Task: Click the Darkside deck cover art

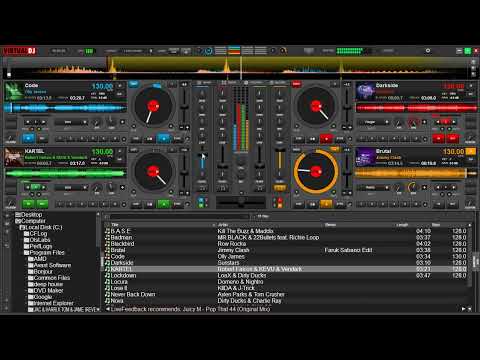Action: pos(365,91)
